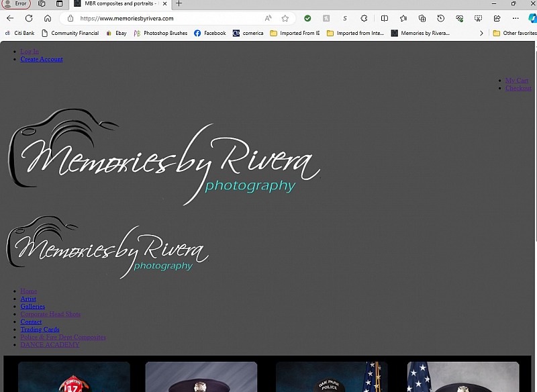Go to Checkout link
This screenshot has height=392, width=537.
point(518,89)
